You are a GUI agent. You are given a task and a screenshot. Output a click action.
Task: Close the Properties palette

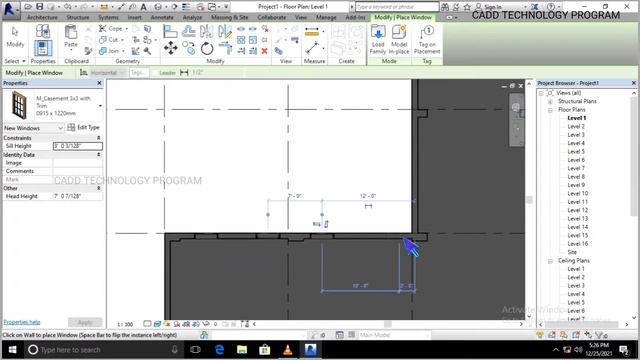99,83
